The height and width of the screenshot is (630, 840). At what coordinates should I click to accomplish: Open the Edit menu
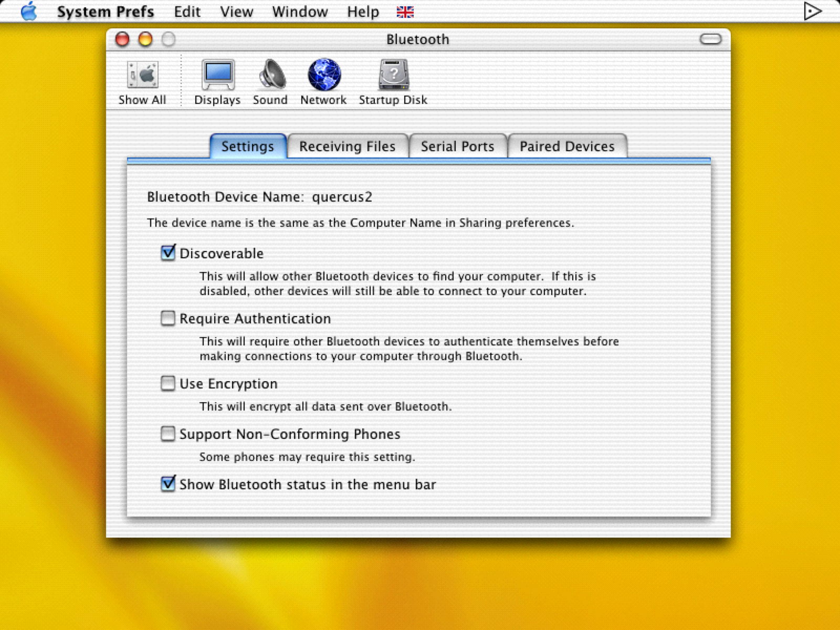[187, 12]
